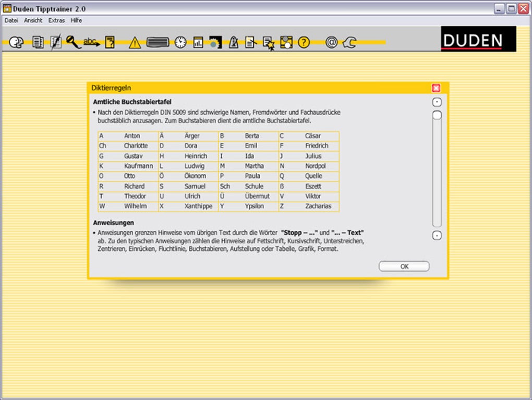Click the DUDEN logo
532x400 pixels.
(478, 39)
